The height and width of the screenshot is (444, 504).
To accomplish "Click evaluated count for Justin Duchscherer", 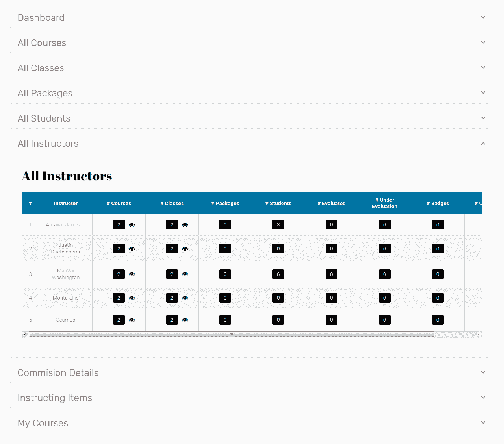I will (332, 249).
